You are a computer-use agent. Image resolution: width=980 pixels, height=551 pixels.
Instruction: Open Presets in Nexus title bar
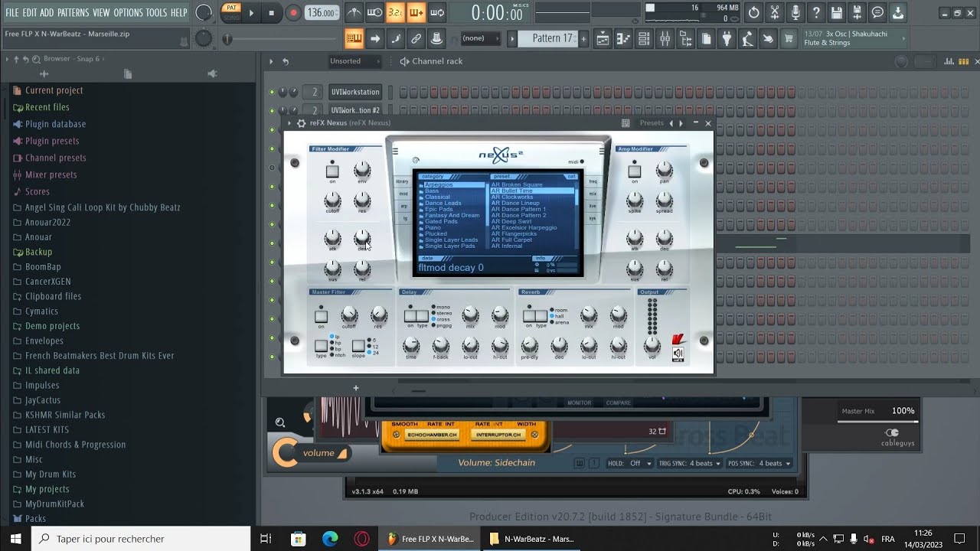click(652, 123)
